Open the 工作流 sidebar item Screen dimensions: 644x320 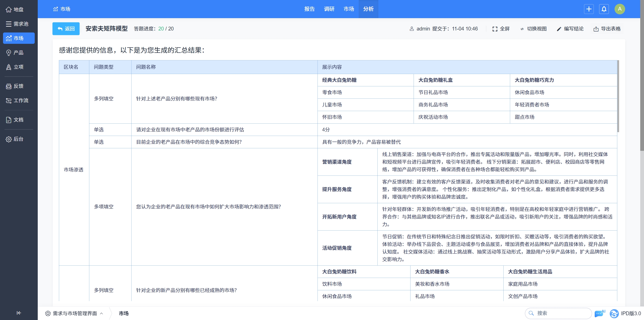coord(19,100)
